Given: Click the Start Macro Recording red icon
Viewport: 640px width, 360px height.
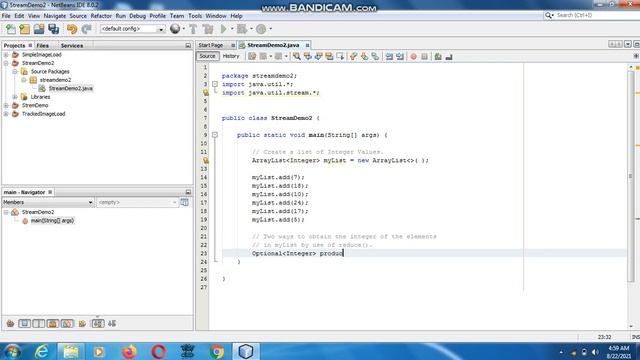Looking at the screenshot, I should (413, 56).
